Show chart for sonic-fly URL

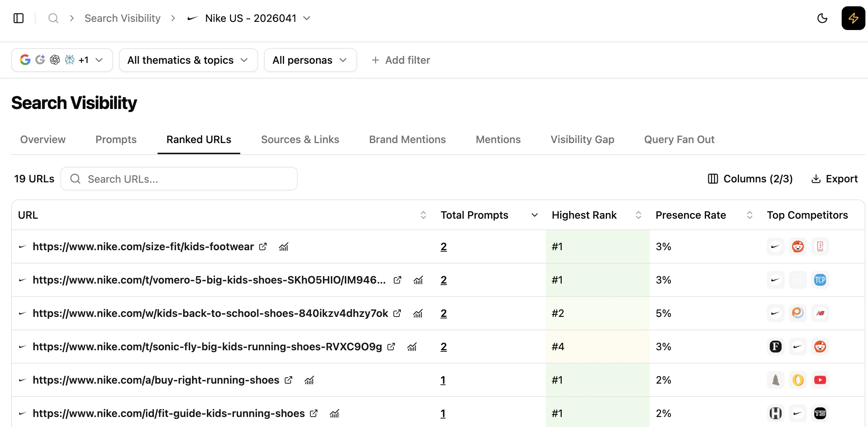(412, 347)
